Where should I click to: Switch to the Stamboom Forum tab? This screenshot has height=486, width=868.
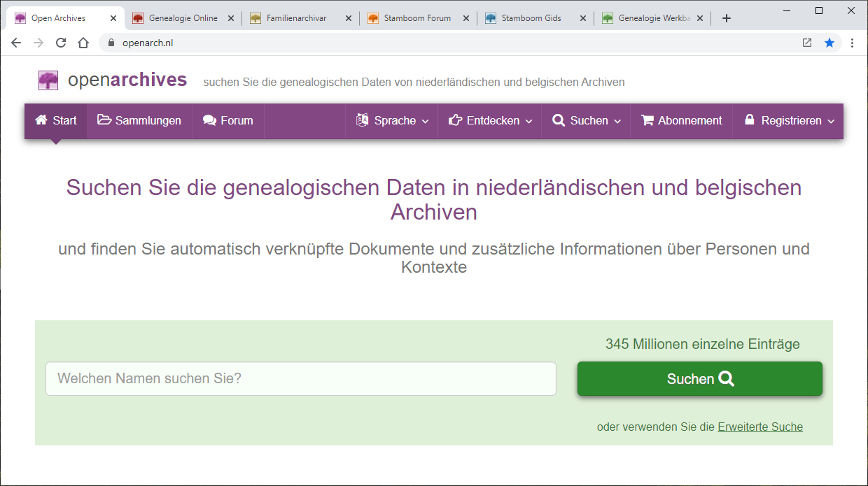pos(417,18)
